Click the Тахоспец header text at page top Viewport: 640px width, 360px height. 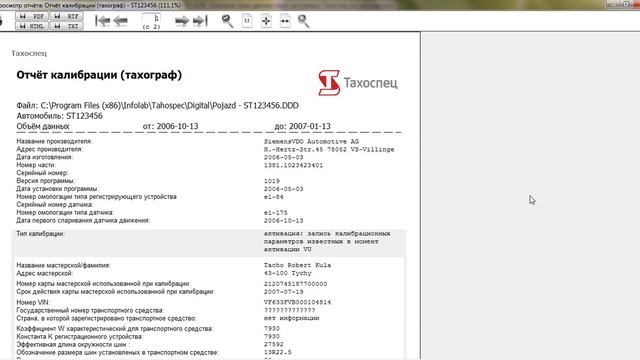(29, 53)
